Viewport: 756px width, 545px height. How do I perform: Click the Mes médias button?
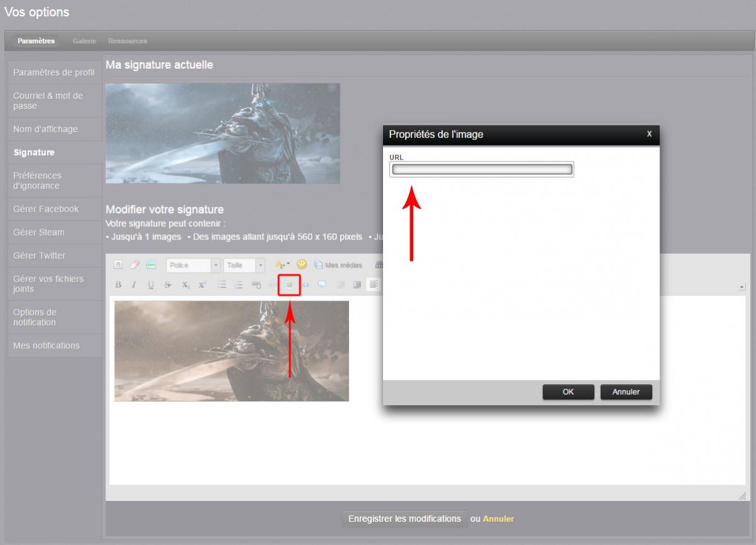[x=338, y=265]
